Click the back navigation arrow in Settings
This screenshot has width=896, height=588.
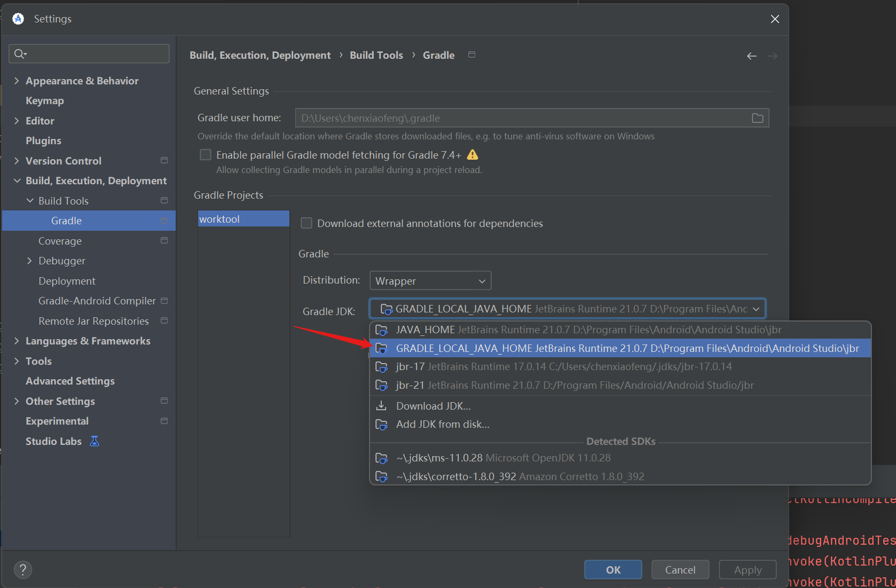click(752, 56)
